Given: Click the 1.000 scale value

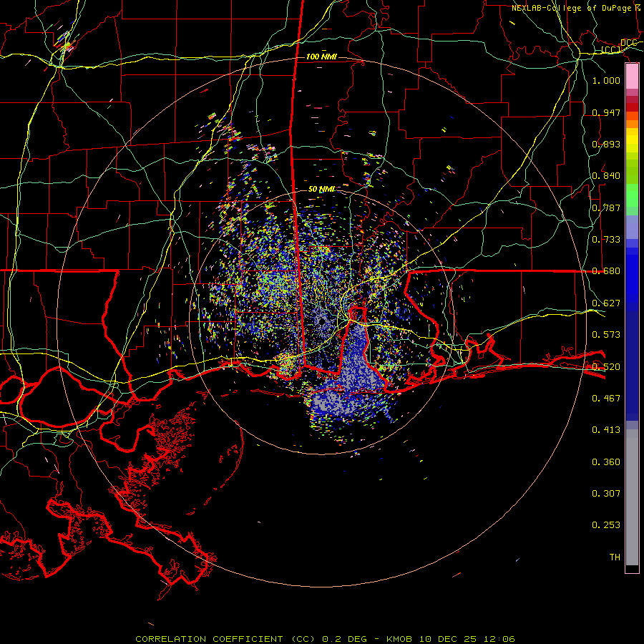Looking at the screenshot, I should [x=606, y=80].
